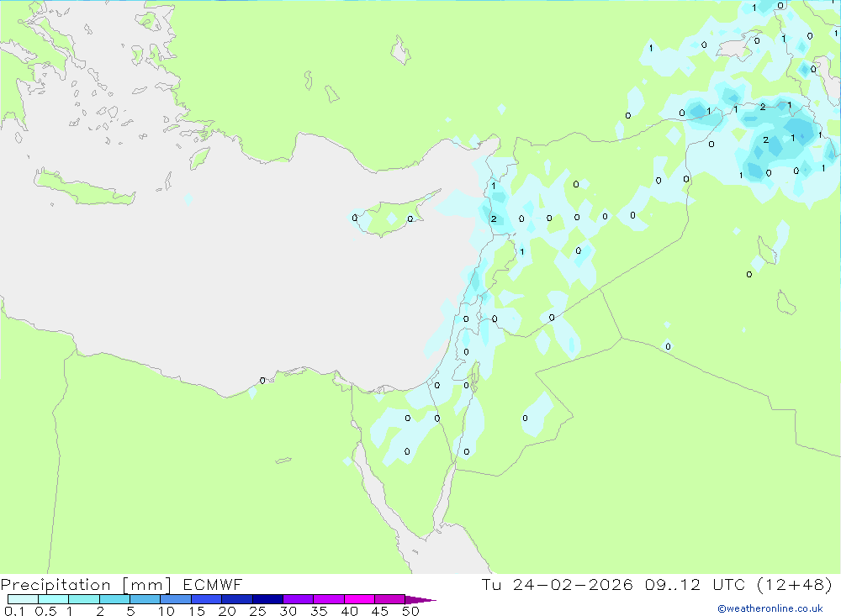Click the 25–30 mm navy legend swatch
Screen dimensions: 841x616
click(x=267, y=599)
